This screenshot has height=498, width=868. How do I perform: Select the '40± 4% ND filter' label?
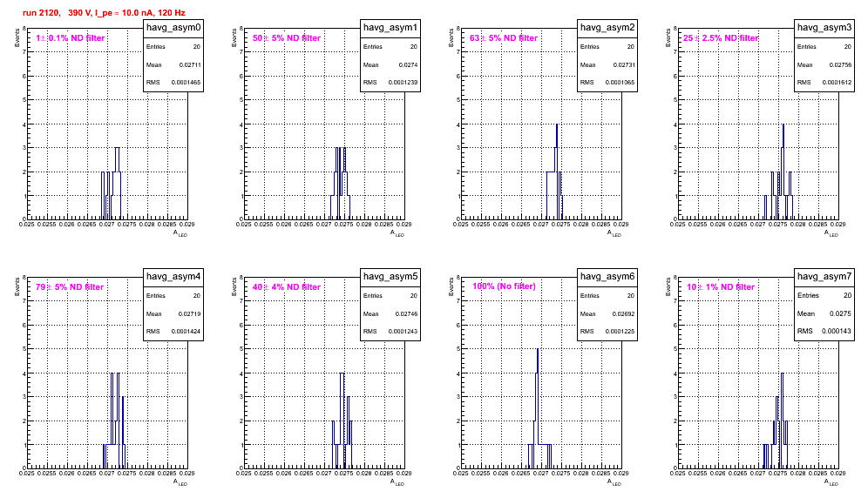click(287, 286)
